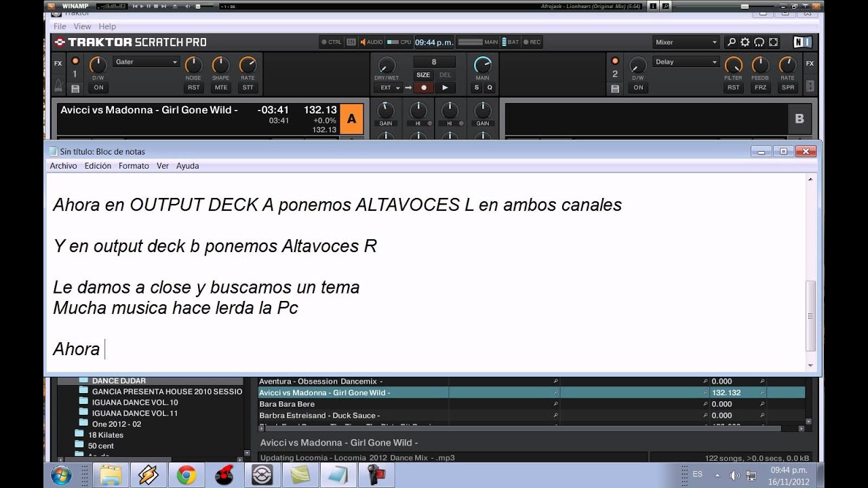Adjust the loop recorder DRY/WET knob
Viewport: 868px width, 488px height.
[387, 65]
